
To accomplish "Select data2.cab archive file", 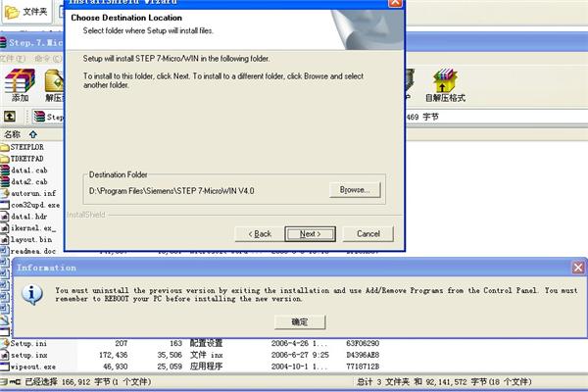I will [x=24, y=182].
